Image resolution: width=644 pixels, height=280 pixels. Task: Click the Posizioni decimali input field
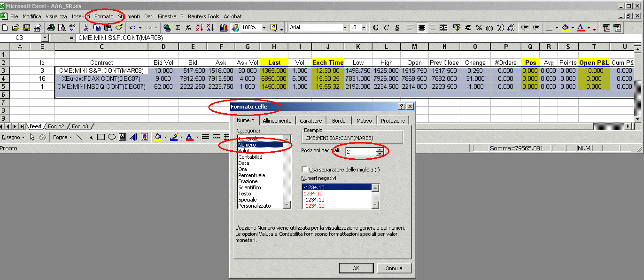(361, 152)
